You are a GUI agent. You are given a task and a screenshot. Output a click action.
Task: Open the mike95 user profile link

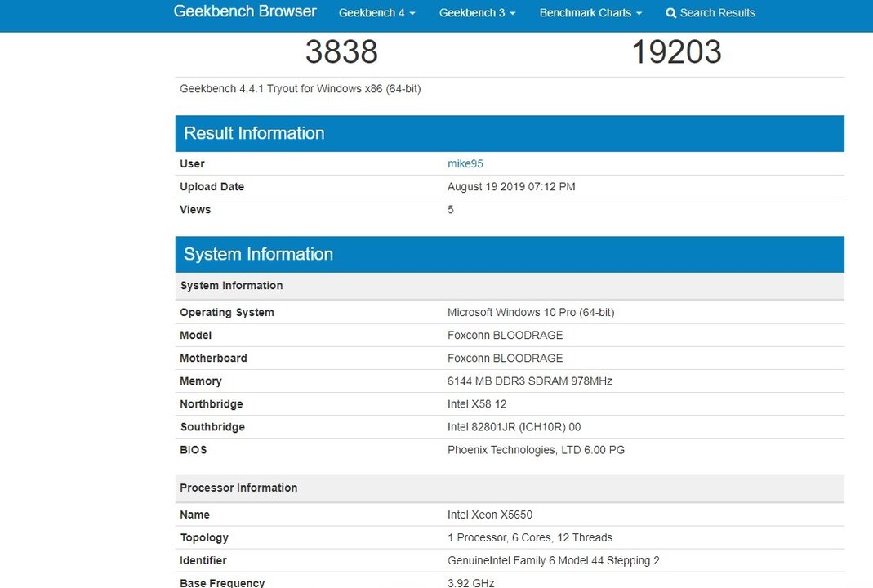coord(465,163)
